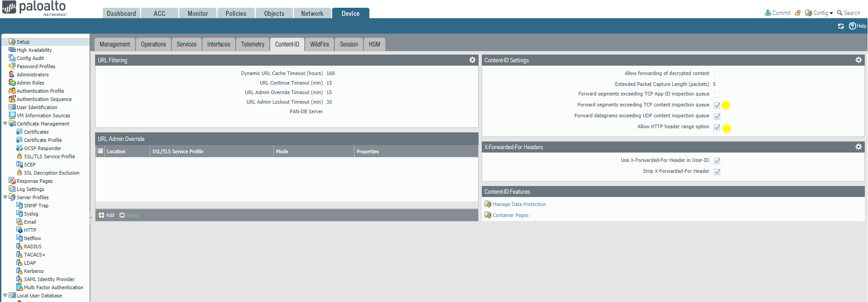868x302 pixels.
Task: Click the Palo Alto Networks logo
Action: 35,8
